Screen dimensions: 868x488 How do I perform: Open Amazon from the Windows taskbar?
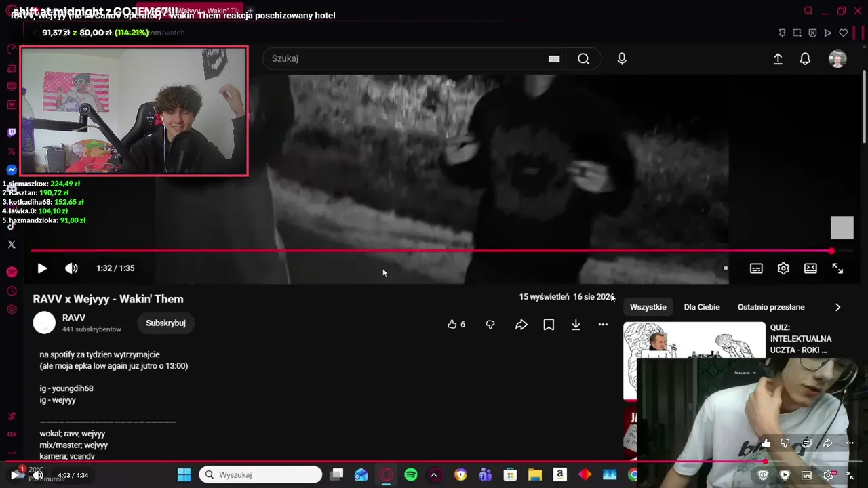[x=559, y=475]
